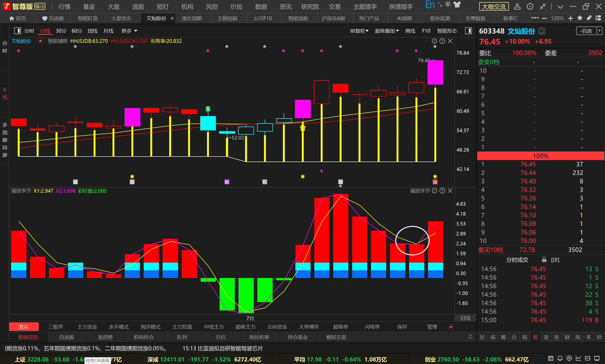
Task: Open the 前复权 dropdown
Action: click(x=359, y=31)
